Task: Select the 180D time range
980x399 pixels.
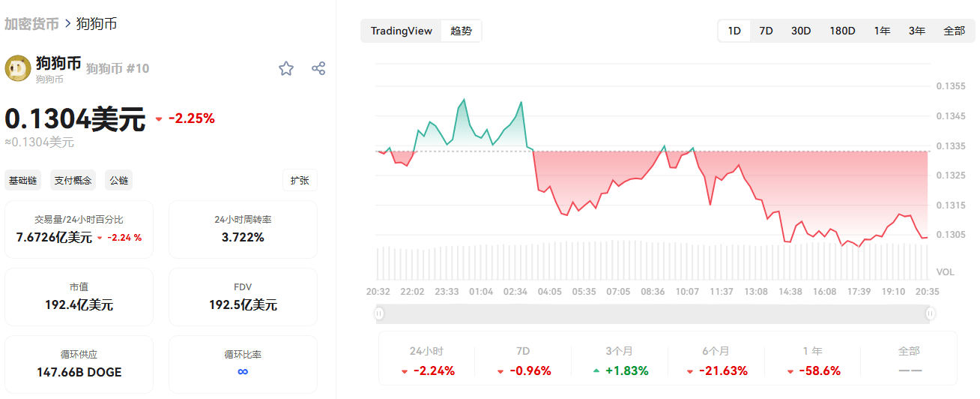Action: 842,31
